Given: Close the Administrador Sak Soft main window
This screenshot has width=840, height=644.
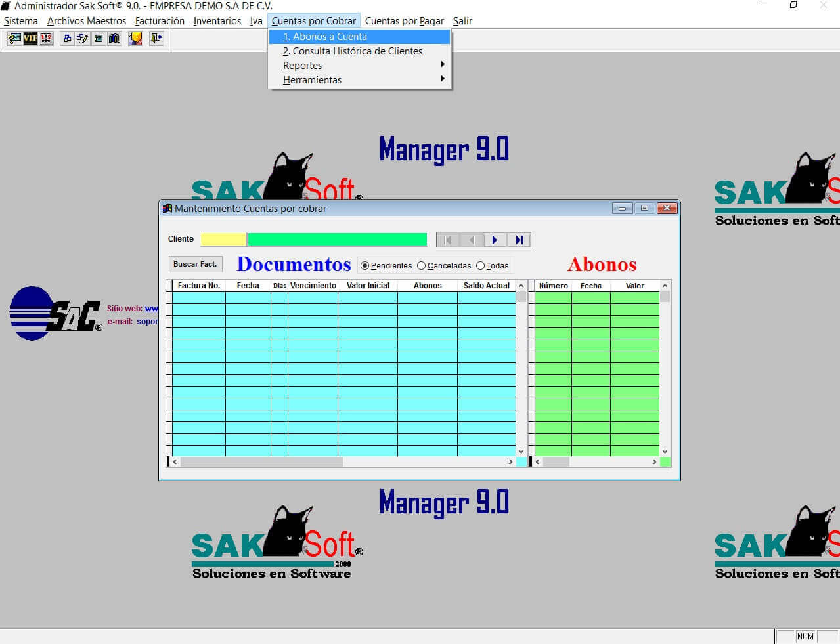Looking at the screenshot, I should 824,5.
